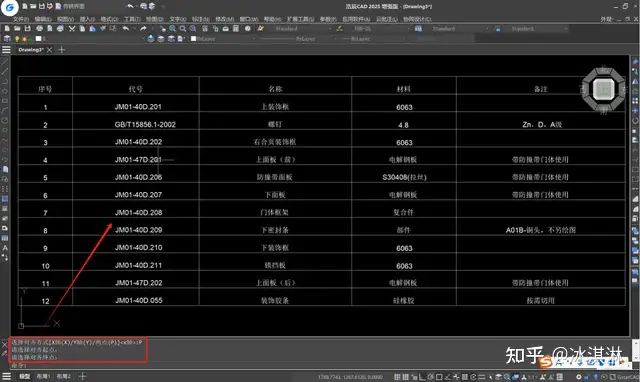Click the quick access Undo arrow in title bar
This screenshot has height=382, width=640.
(x=130, y=6)
